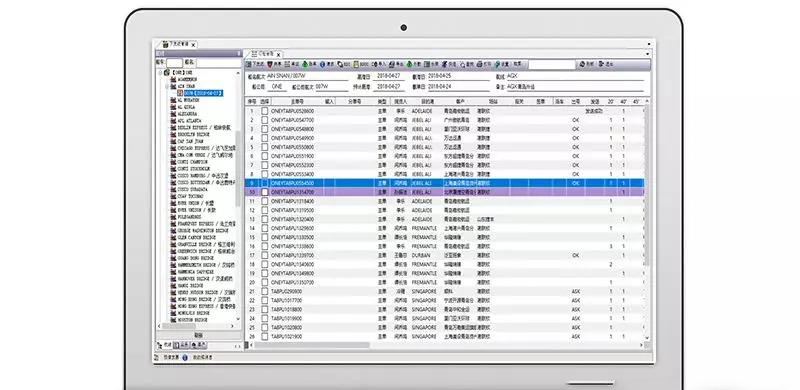Click the vessel icon beside CAP SAN JUAN

pyautogui.click(x=173, y=141)
